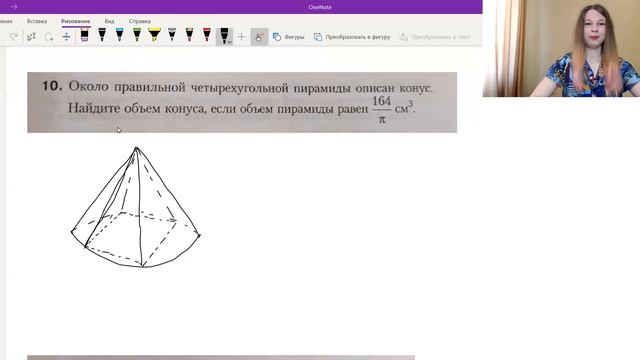Pick the green pen
The width and height of the screenshot is (640, 360).
click(x=137, y=35)
